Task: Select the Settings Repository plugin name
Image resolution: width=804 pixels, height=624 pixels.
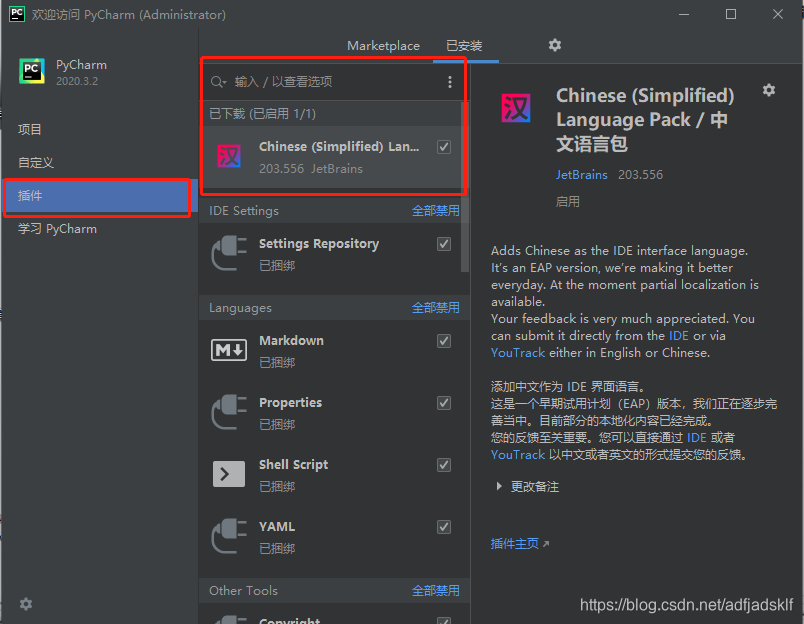Action: [x=319, y=244]
